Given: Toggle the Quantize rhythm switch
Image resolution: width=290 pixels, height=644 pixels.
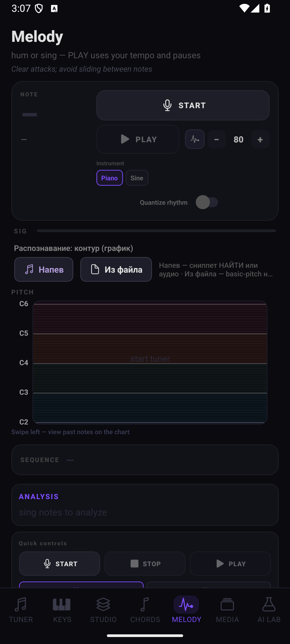Looking at the screenshot, I should [207, 202].
